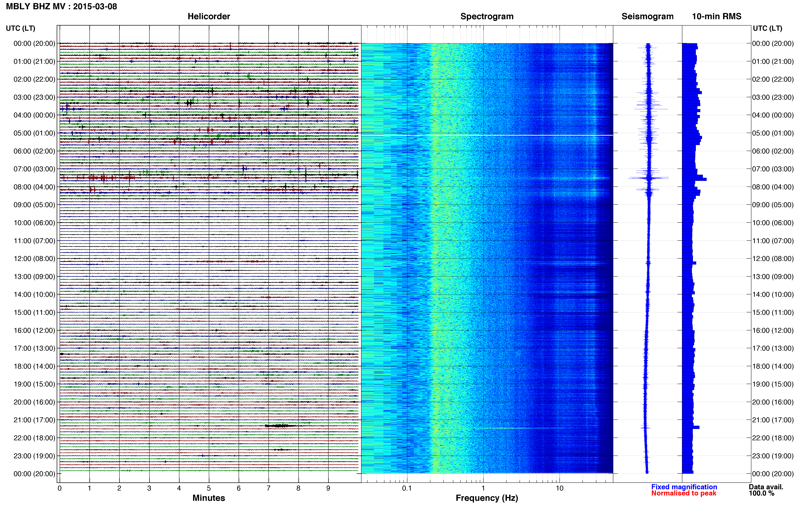
Task: Click the title 'MBLY BHZ MV : 2015-03-08'
Action: [x=61, y=6]
